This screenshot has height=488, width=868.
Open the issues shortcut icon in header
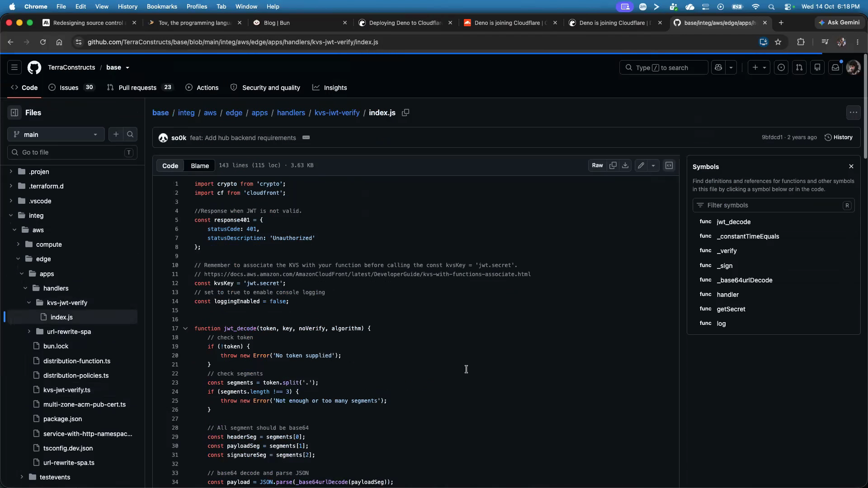click(x=781, y=68)
